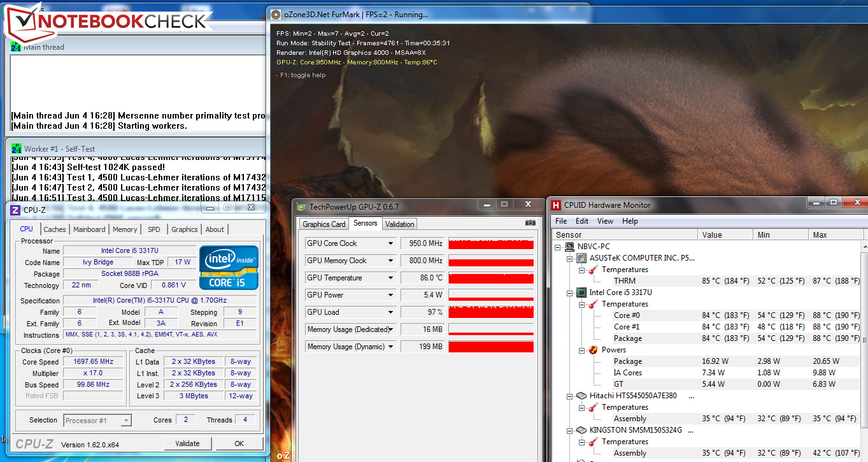
Task: Open the File menu in Hardware Monitor
Action: (561, 221)
